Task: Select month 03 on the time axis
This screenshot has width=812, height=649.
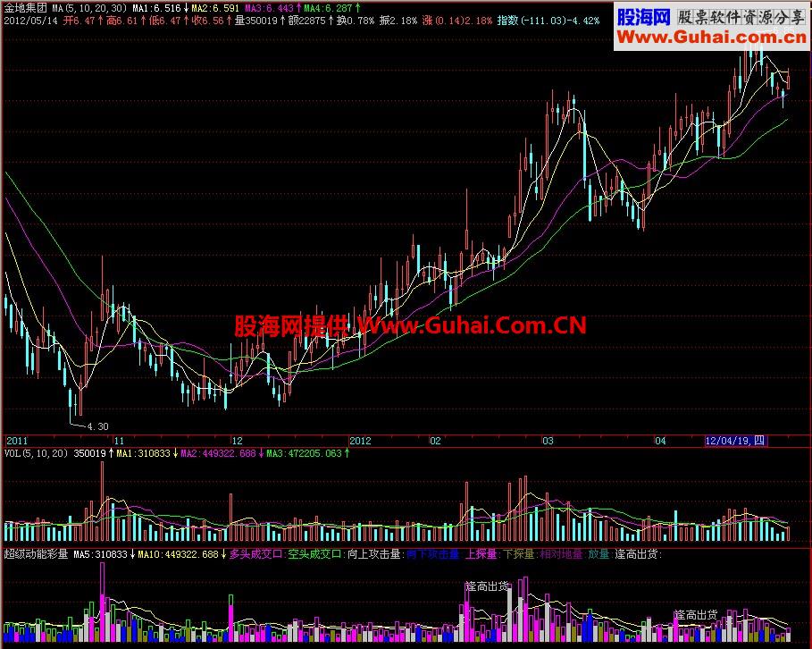Action: pos(548,441)
